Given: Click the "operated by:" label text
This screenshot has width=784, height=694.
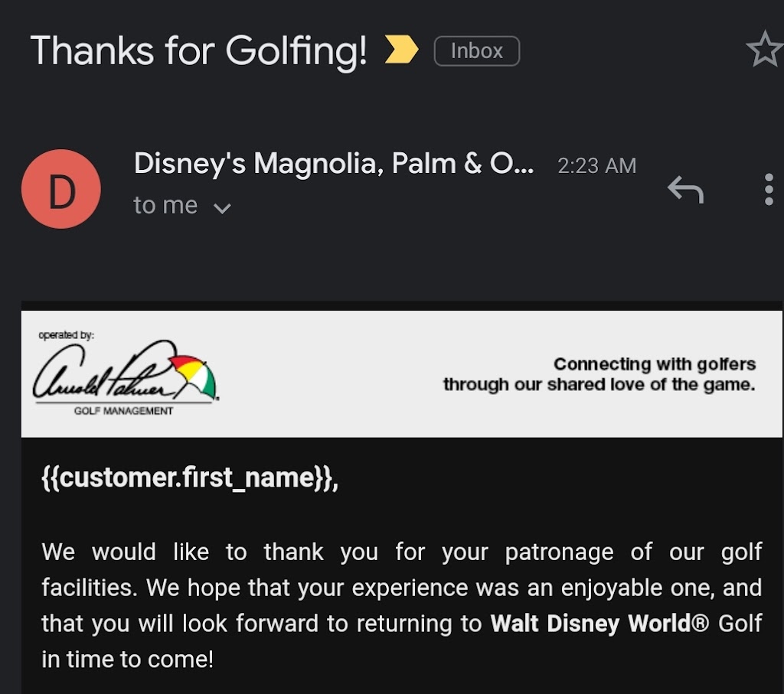Looking at the screenshot, I should 66,335.
